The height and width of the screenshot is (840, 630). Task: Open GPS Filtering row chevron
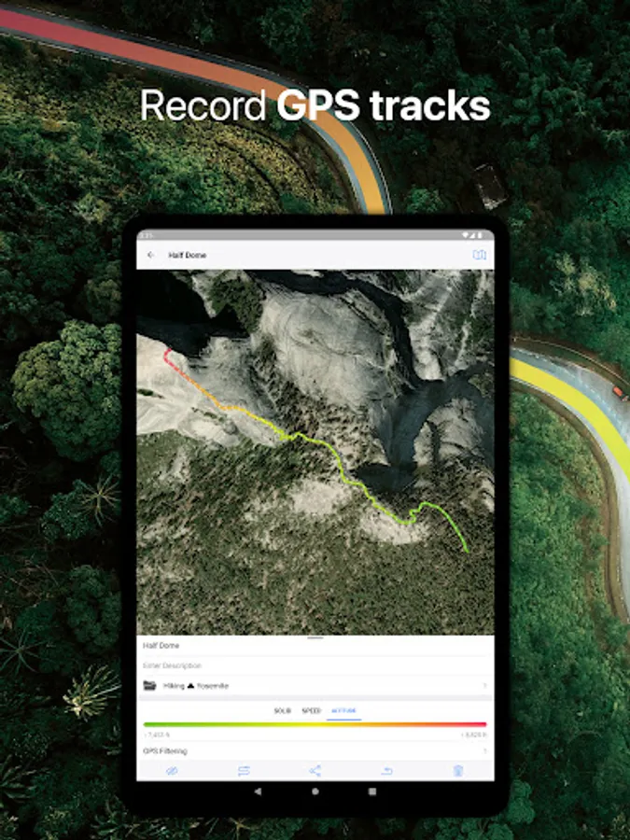click(484, 751)
